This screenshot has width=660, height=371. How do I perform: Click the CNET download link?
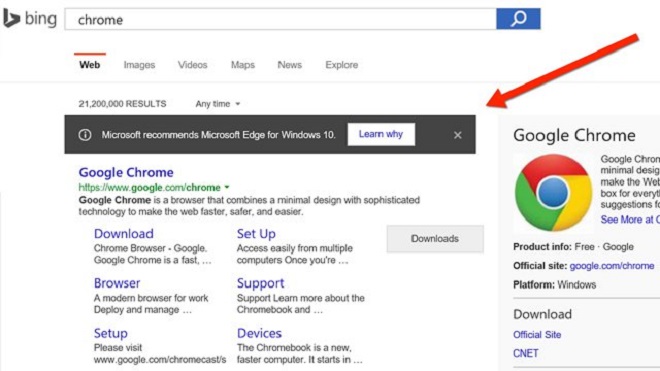tap(526, 353)
